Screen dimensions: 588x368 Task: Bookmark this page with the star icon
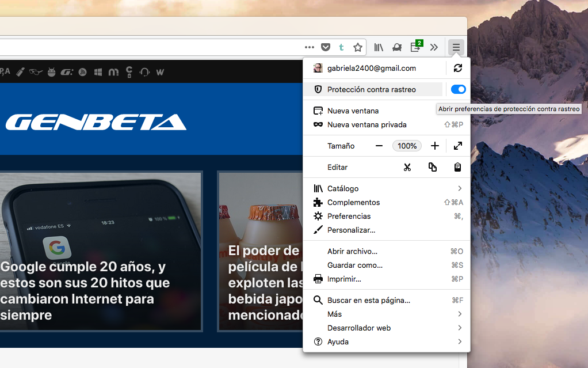click(358, 47)
